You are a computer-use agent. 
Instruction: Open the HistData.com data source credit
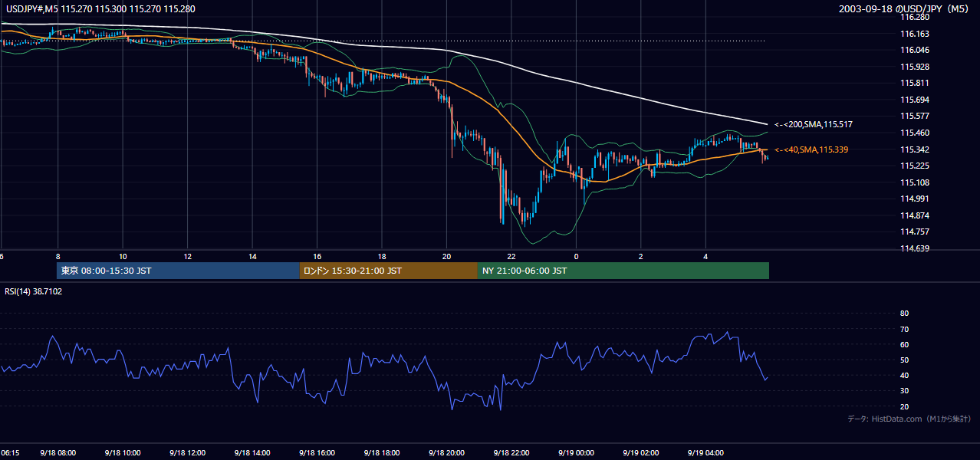click(909, 419)
